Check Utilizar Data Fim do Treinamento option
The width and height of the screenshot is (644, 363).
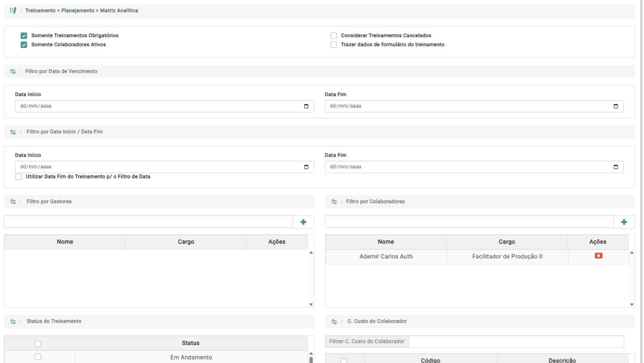coord(18,177)
